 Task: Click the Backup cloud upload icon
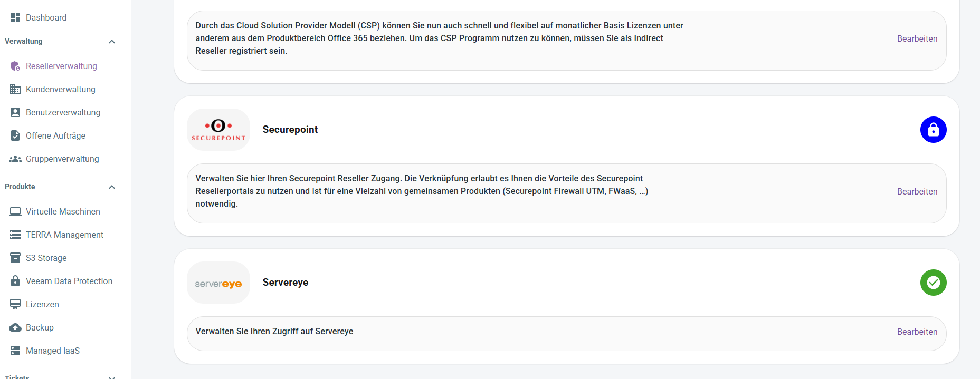[x=15, y=327]
